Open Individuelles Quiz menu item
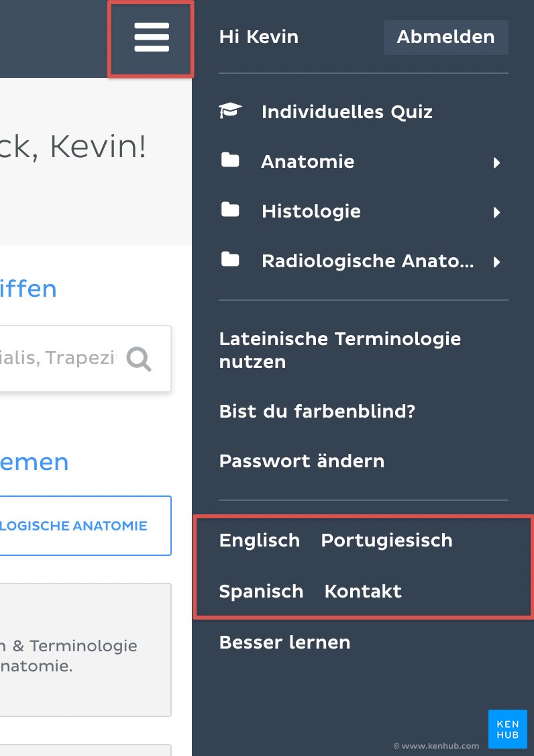This screenshot has height=756, width=534. pos(347,111)
